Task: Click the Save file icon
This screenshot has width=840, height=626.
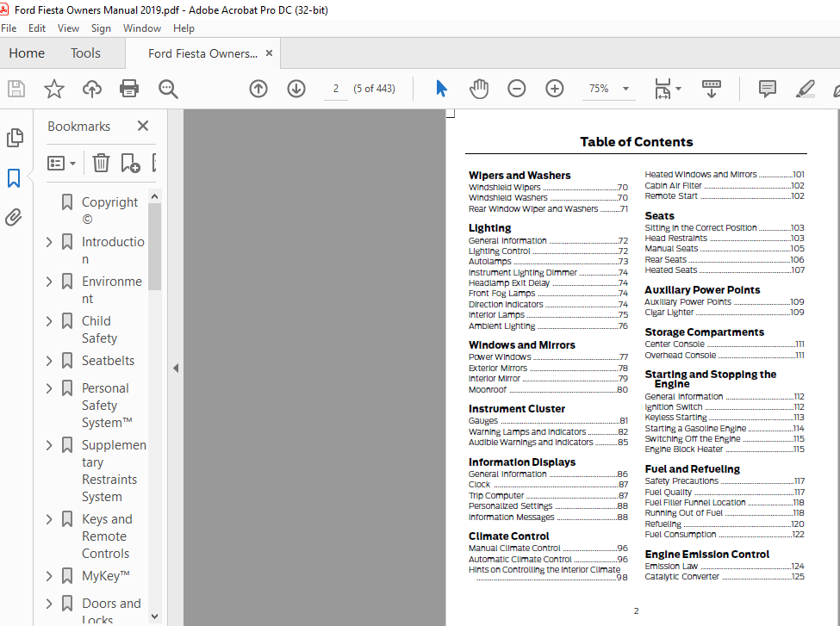Action: tap(16, 89)
